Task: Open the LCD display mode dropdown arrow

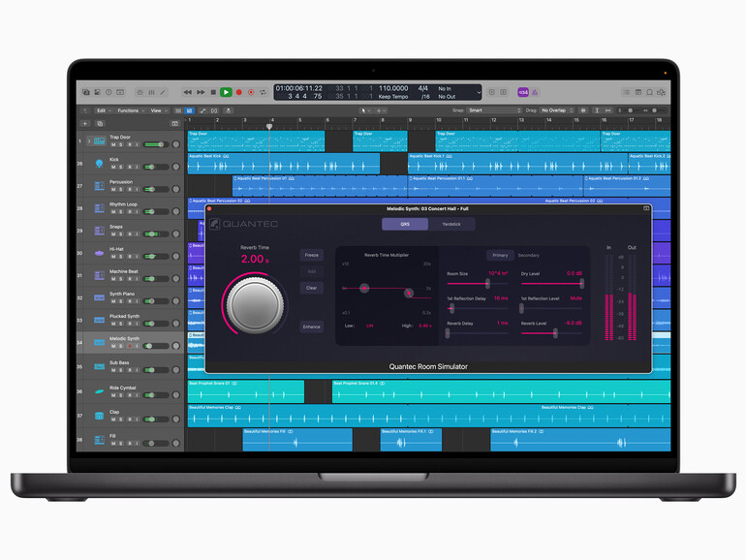Action: click(479, 92)
